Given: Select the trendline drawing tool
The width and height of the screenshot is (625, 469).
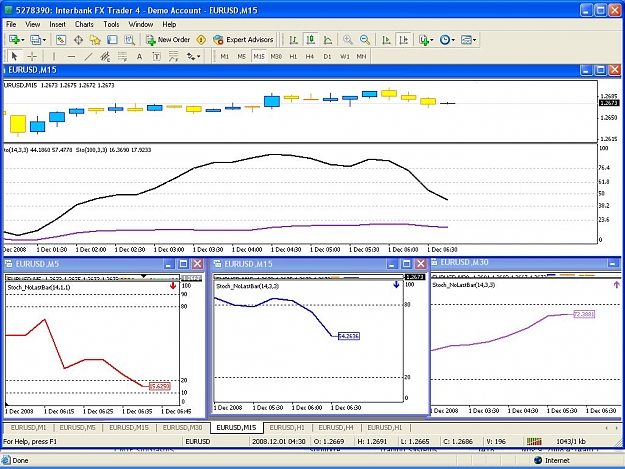Looking at the screenshot, I should click(x=88, y=57).
